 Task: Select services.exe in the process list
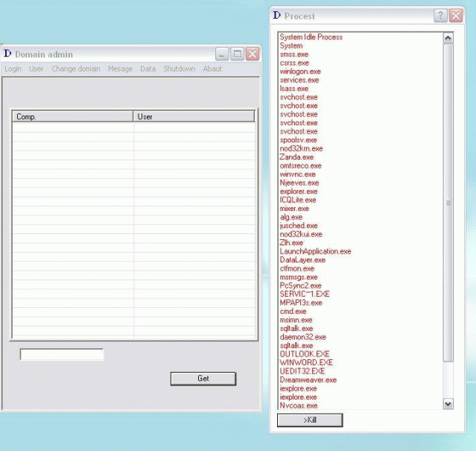click(x=299, y=81)
